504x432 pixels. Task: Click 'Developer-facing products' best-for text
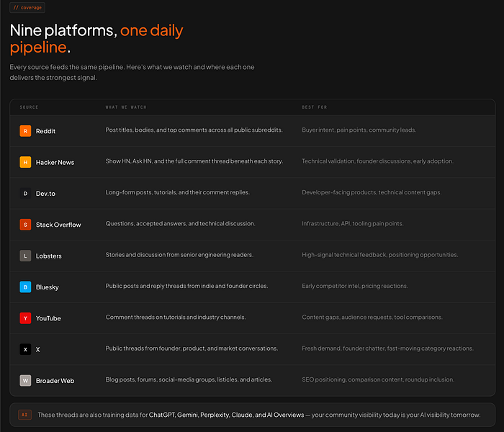tap(372, 192)
